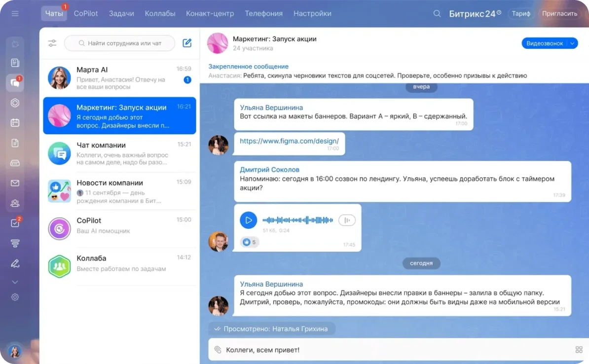589x364 pixels.
Task: Switch to the Задачи tab
Action: click(x=121, y=13)
